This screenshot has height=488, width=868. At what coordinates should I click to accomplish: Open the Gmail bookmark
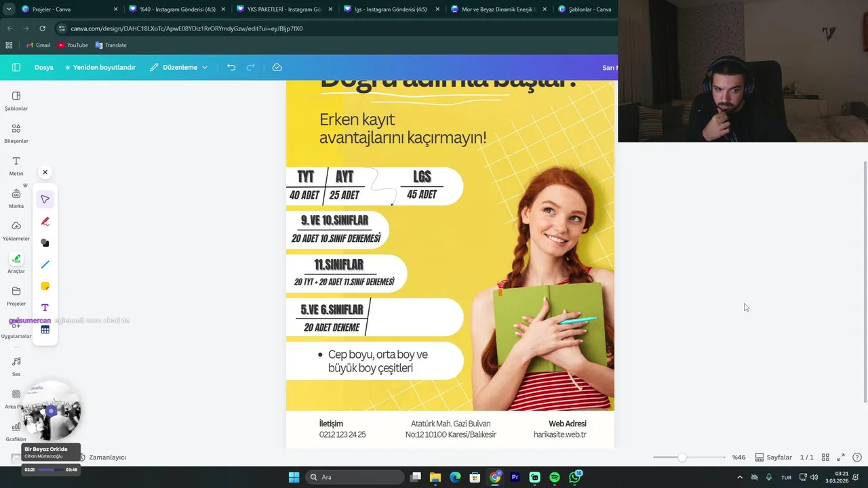click(x=38, y=45)
